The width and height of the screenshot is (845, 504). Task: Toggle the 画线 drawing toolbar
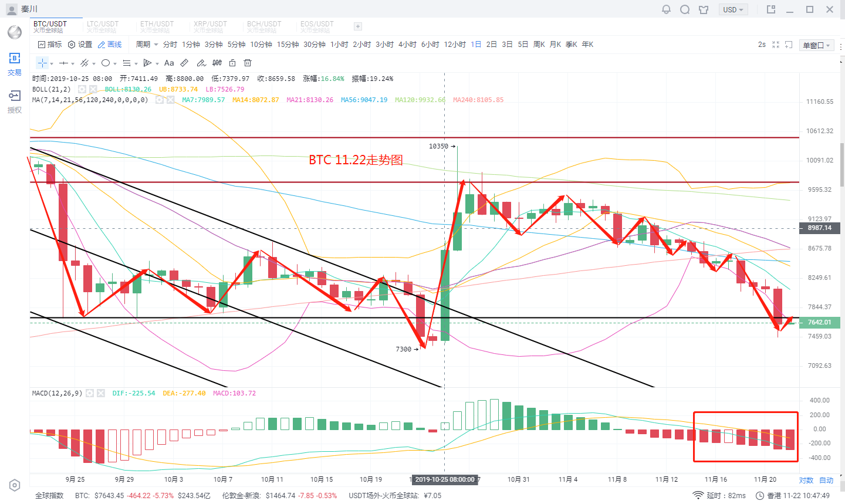[x=110, y=45]
